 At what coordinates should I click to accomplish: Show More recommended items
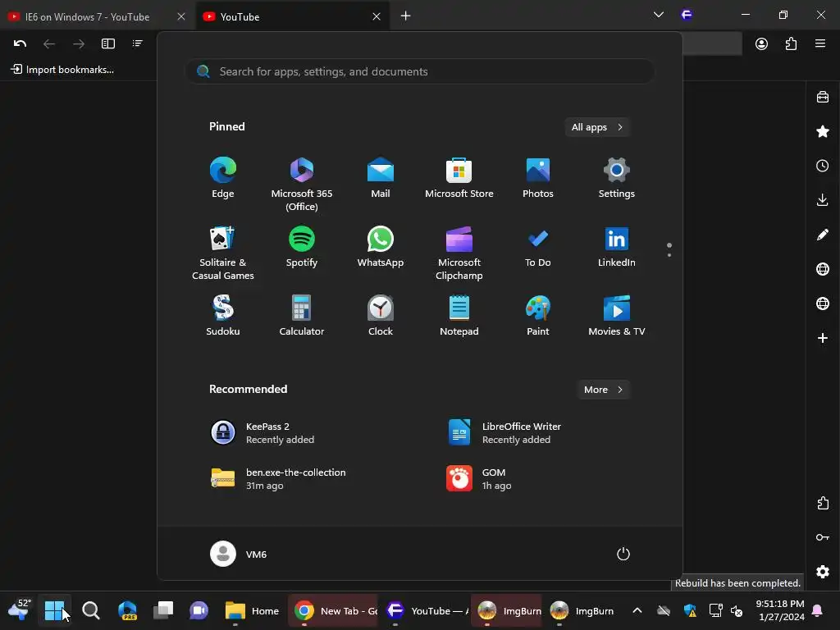coord(603,390)
